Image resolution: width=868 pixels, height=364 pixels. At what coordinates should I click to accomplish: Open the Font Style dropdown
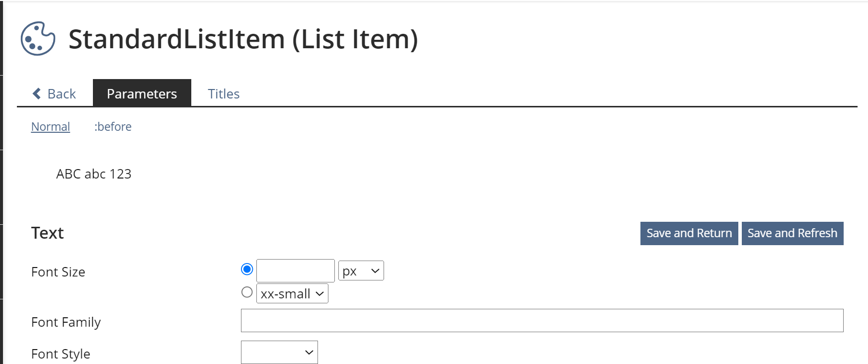point(279,353)
